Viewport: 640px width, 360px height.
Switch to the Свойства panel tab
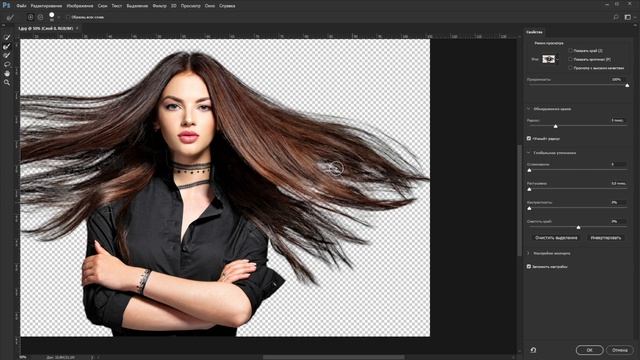pyautogui.click(x=534, y=32)
